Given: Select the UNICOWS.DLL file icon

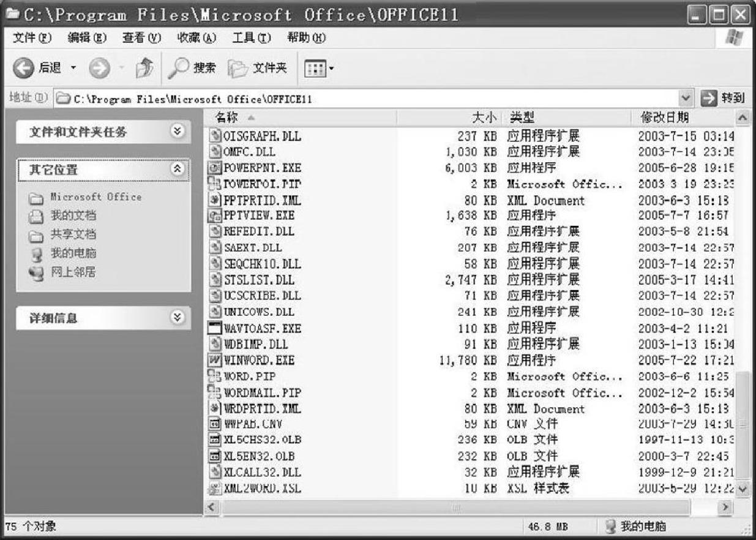Looking at the screenshot, I should click(x=215, y=312).
